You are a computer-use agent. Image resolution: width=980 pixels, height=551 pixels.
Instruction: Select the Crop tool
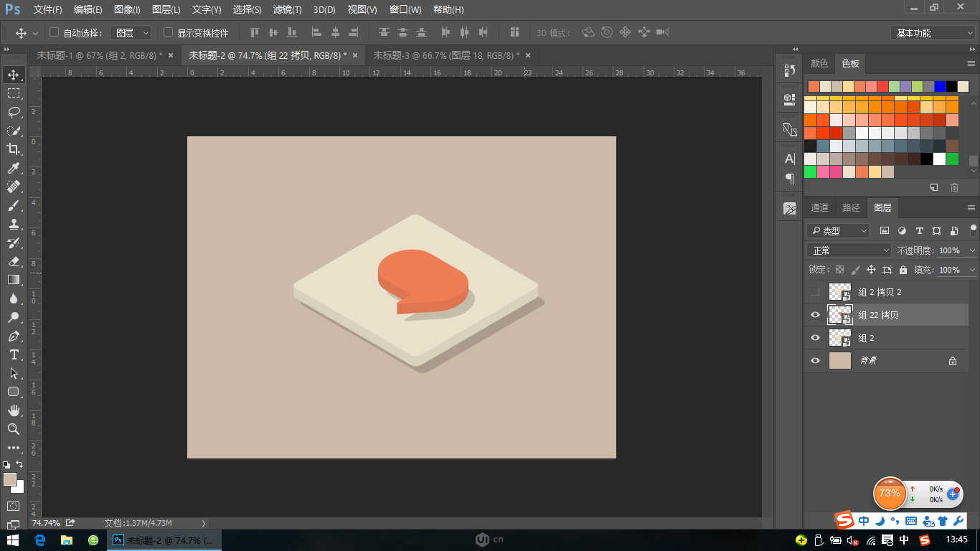(13, 149)
